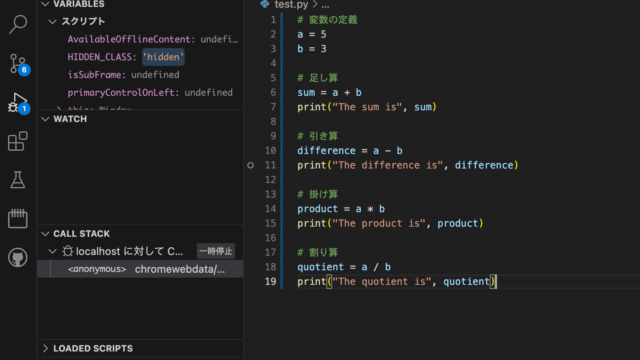Click 'difference = a - b' on line 10
The width and height of the screenshot is (640, 360).
(350, 151)
